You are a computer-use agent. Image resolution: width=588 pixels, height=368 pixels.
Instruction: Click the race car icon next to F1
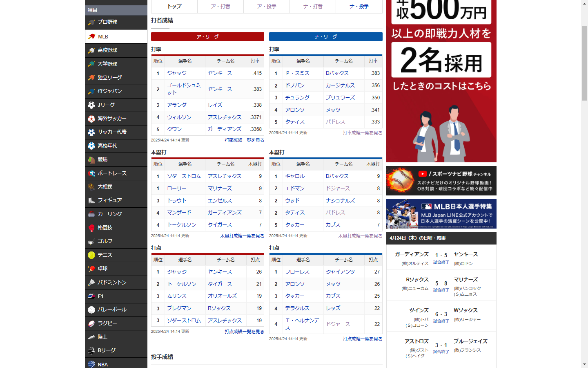91,296
